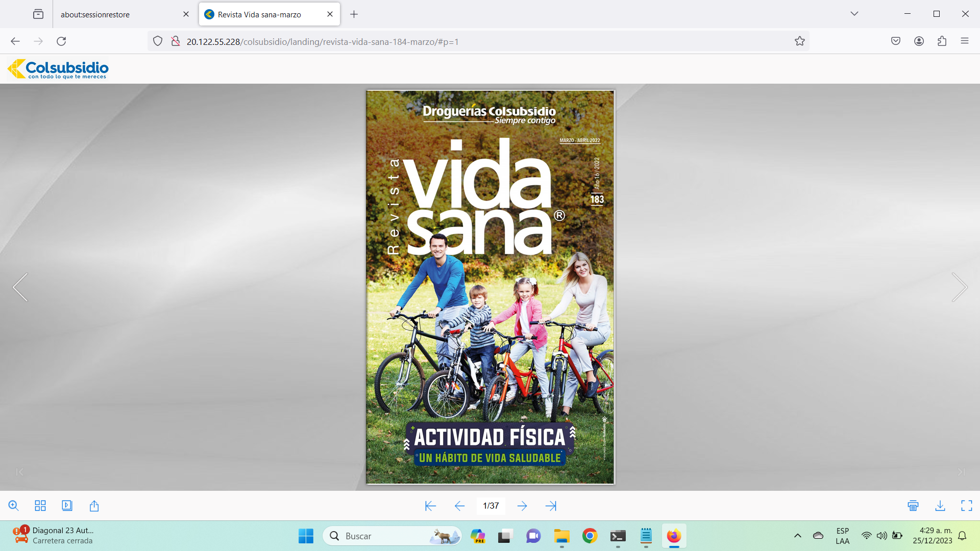Flip back with the large left chevron
Screen dimensions: 980x551
(x=20, y=287)
